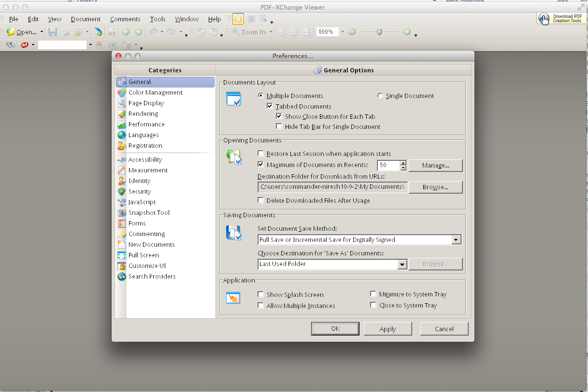Click the Fit Width page icon
588x392 pixels.
point(306,32)
